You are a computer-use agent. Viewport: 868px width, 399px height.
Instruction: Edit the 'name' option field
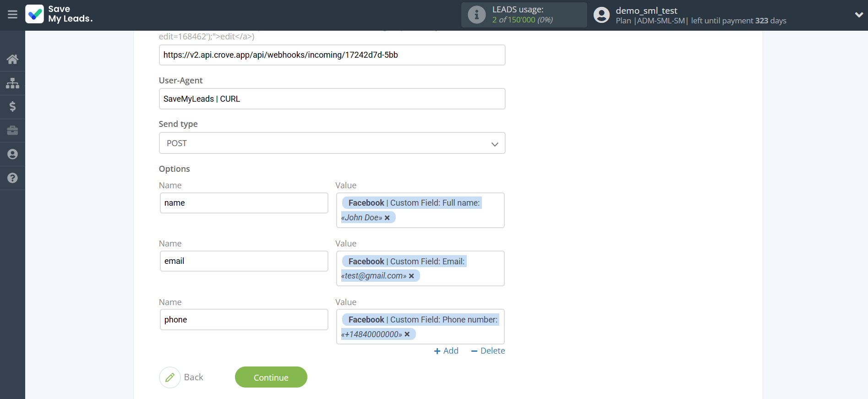(244, 203)
